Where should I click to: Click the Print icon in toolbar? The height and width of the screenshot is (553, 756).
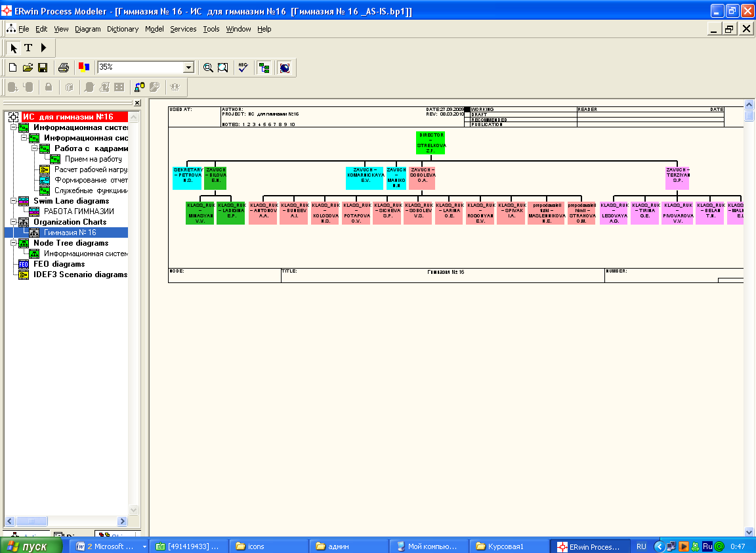coord(63,68)
